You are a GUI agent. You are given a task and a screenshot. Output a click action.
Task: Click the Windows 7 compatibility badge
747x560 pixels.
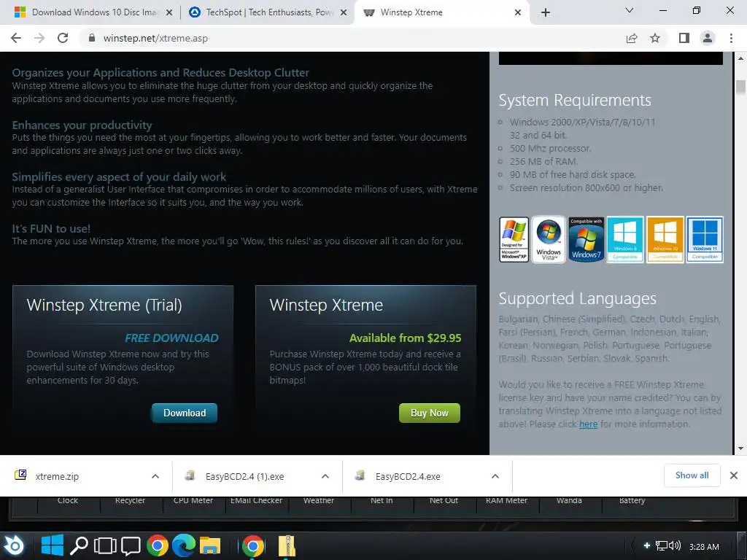586,239
